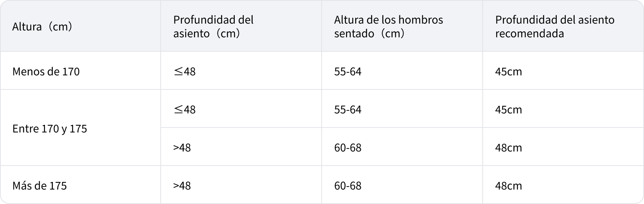644x204 pixels.
Task: Select 45cm recommended depth for Menos de 170
Action: pos(508,72)
